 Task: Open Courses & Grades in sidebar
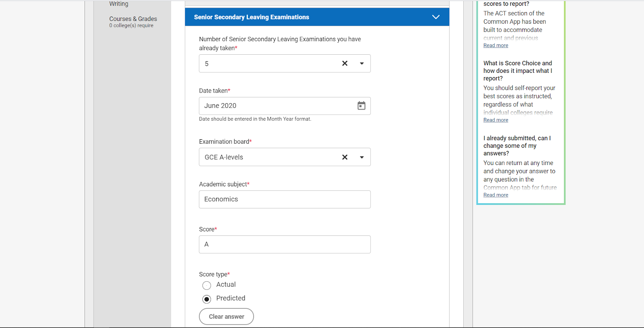133,19
